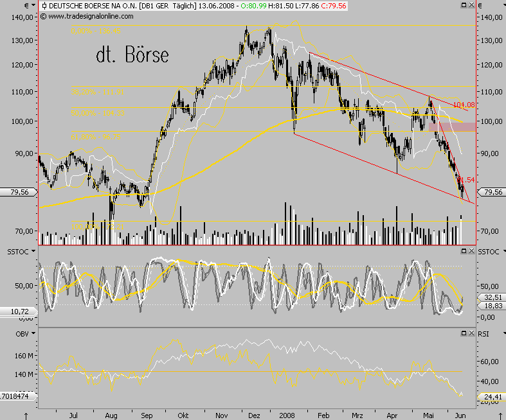
Task: Maximize the main price chart pane
Action: [x=464, y=6]
